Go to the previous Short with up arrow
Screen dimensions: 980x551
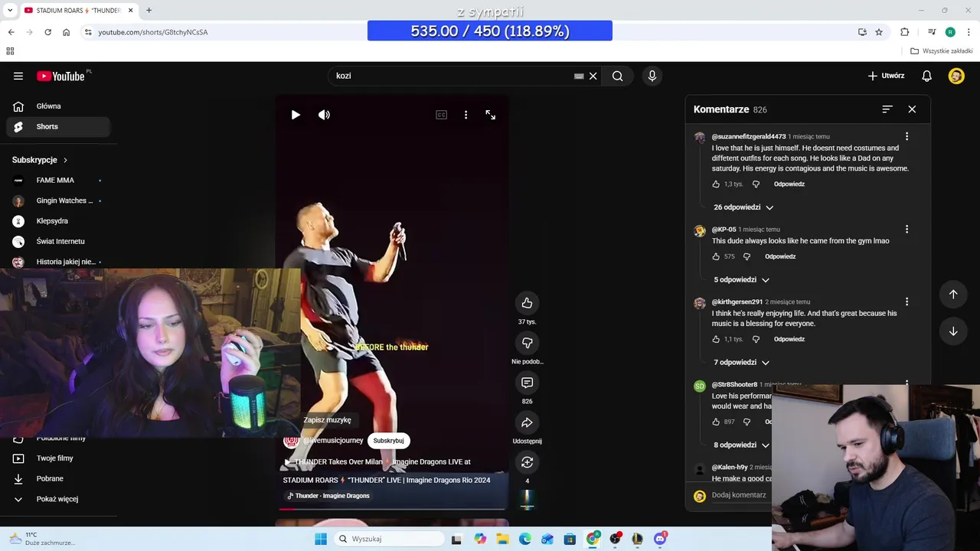tap(953, 295)
